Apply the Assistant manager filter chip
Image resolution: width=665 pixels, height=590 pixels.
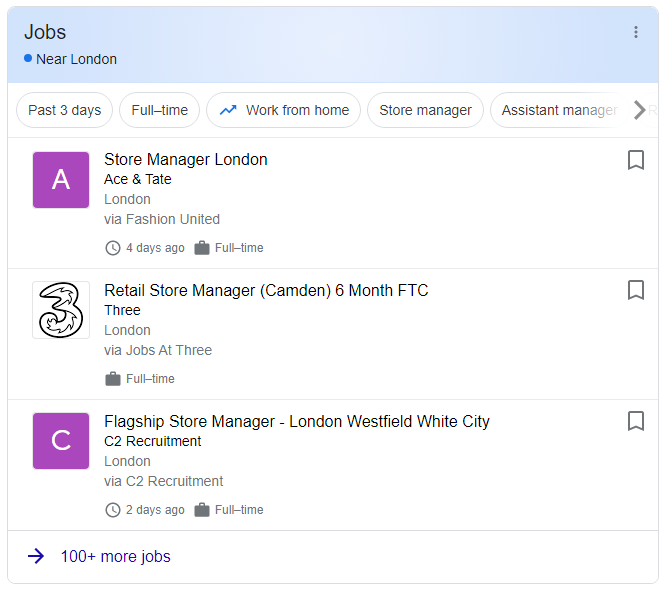[559, 110]
